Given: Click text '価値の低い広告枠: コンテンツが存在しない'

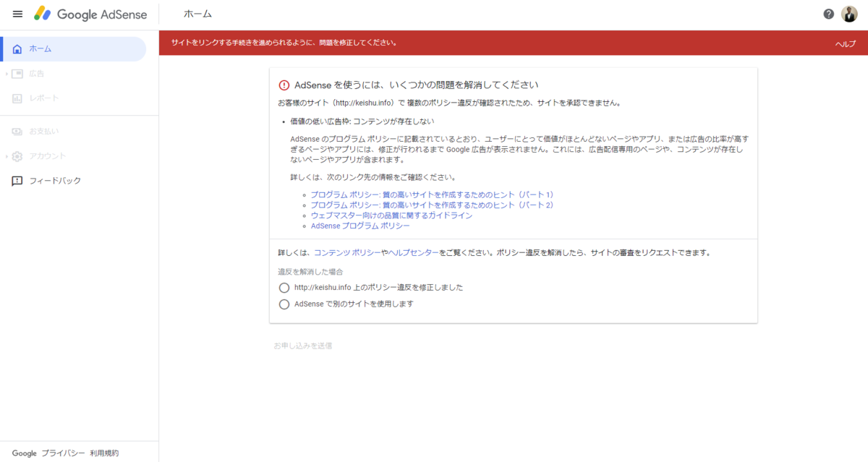Looking at the screenshot, I should point(362,121).
